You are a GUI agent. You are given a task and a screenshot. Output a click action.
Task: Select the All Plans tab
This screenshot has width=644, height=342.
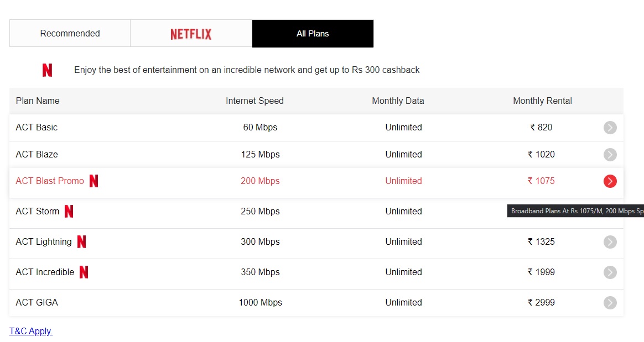313,34
